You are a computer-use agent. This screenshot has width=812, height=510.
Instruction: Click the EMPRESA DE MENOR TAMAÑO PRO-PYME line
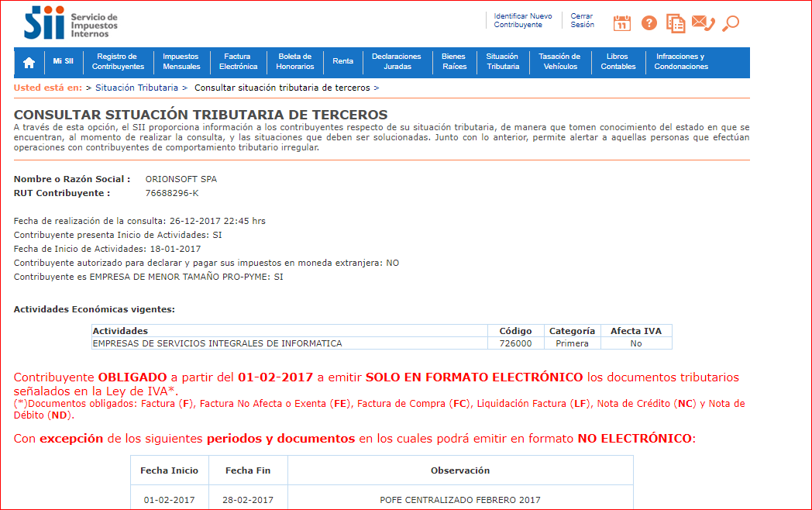pos(149,277)
